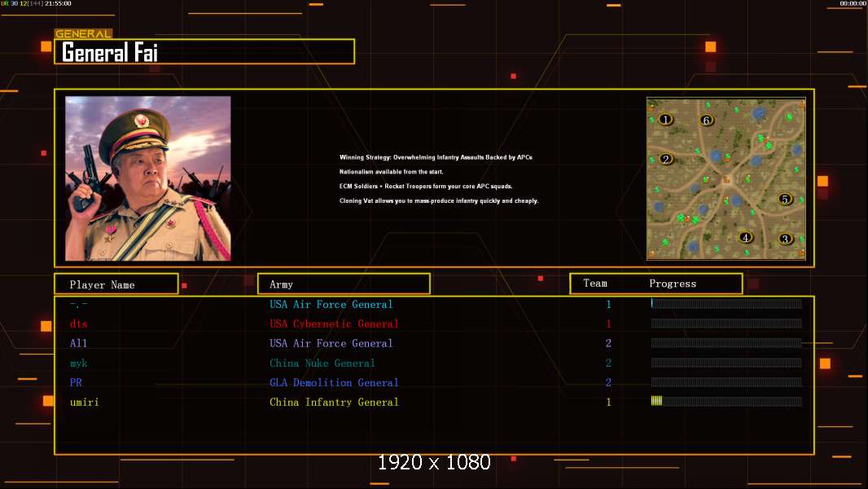Click the ECM Soldiers text line
The height and width of the screenshot is (489, 868).
[426, 186]
